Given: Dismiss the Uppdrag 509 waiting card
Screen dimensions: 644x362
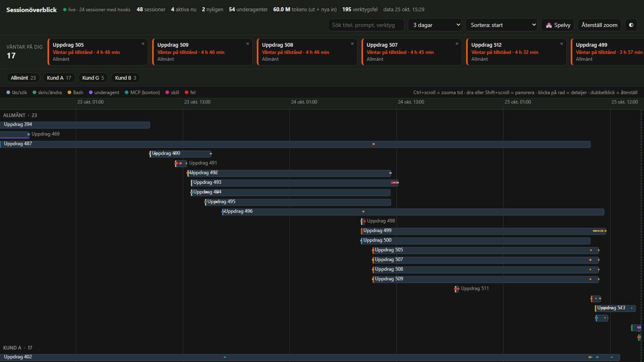Looking at the screenshot, I should 248,44.
